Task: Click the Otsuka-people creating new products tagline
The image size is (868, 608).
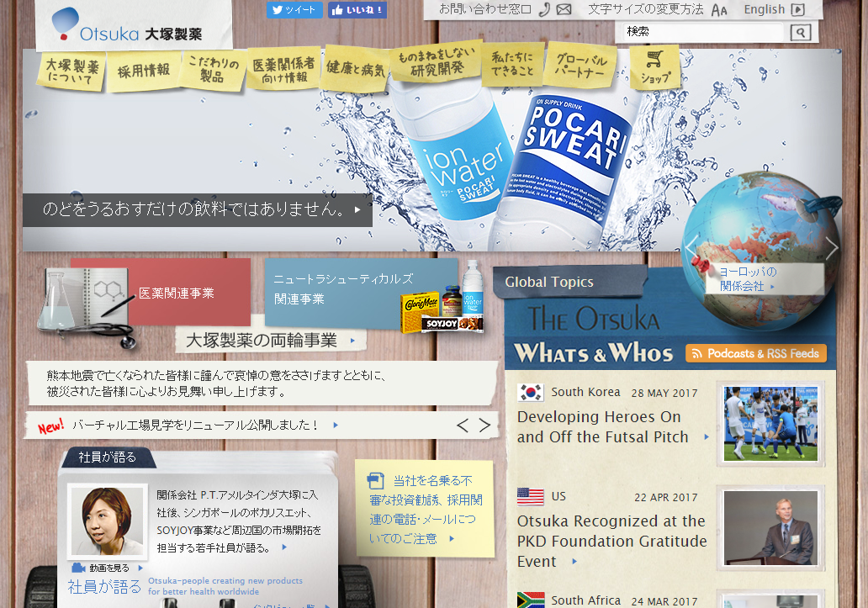Action: coord(225,586)
